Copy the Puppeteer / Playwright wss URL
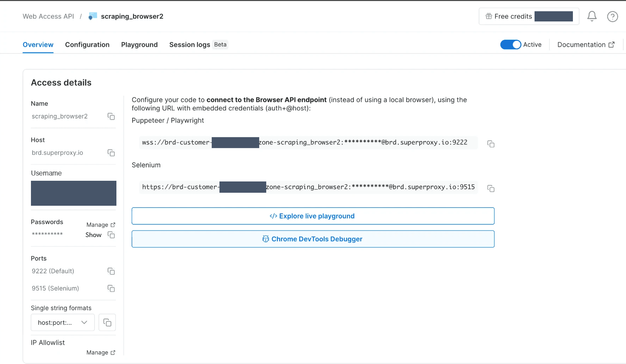Viewport: 626px width, 364px height. tap(491, 144)
